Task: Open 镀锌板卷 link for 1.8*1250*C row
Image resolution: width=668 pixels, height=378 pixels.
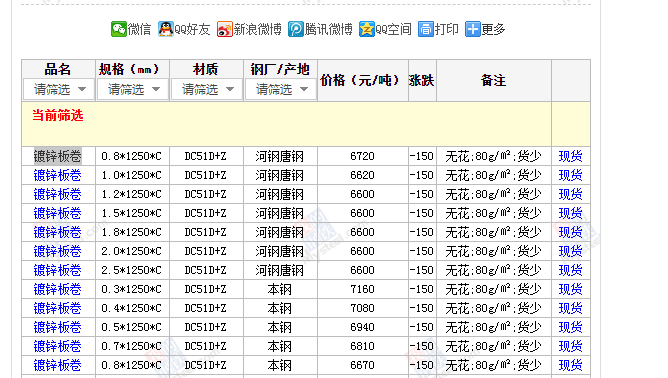Action: point(58,232)
